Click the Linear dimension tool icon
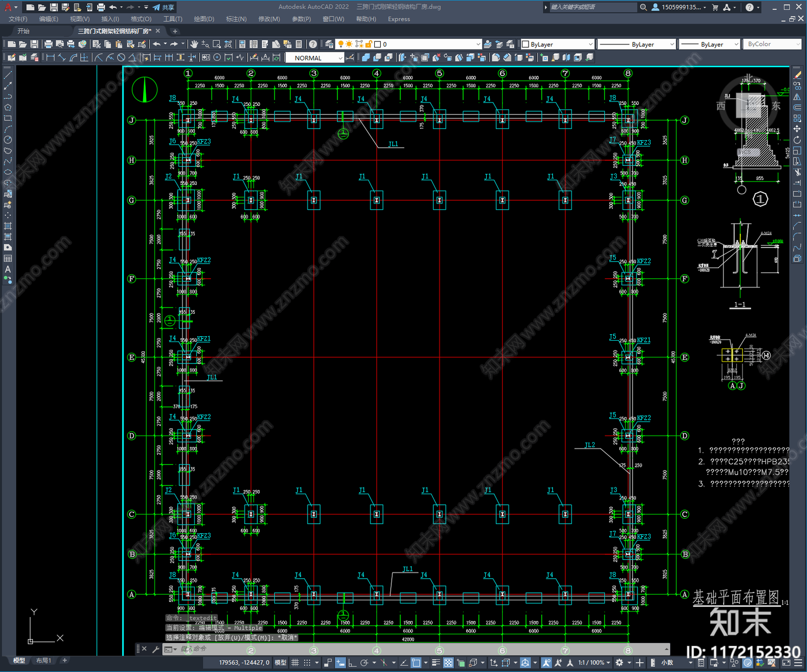Viewport: 807px width, 672px height. click(x=50, y=57)
